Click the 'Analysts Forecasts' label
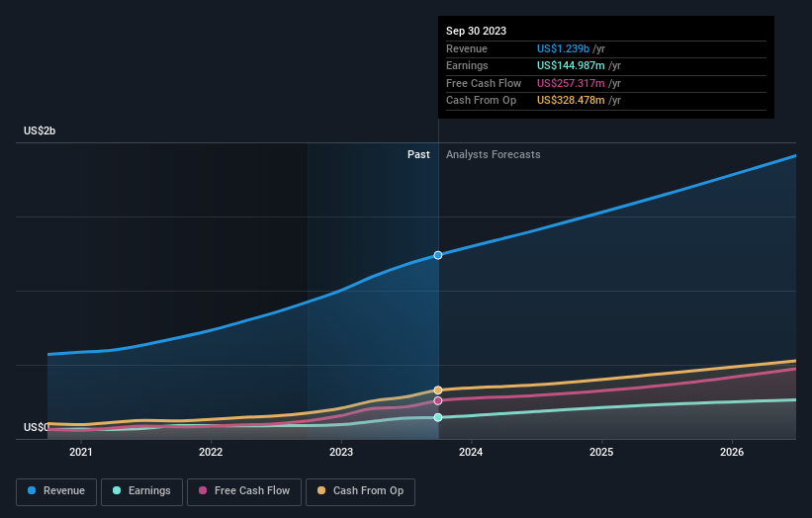812x518 pixels. click(493, 155)
